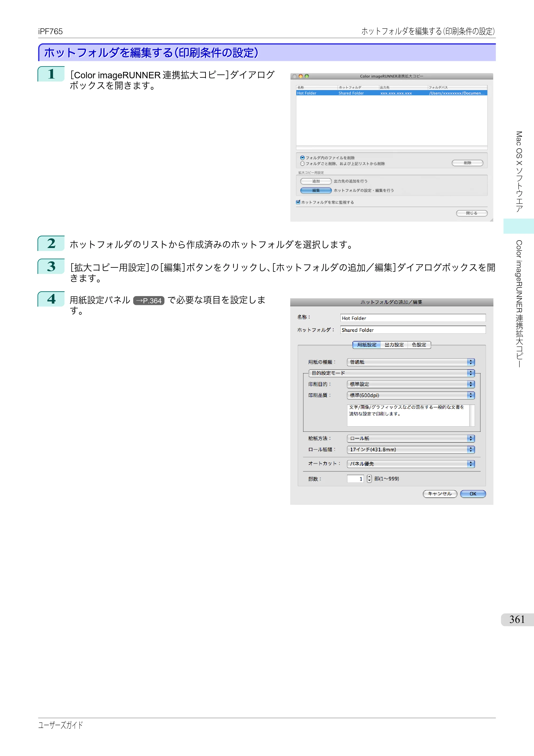534x756 pixels.
Task: Select 'フォルダ内のファイルを削除' radio button
Action: coord(302,158)
